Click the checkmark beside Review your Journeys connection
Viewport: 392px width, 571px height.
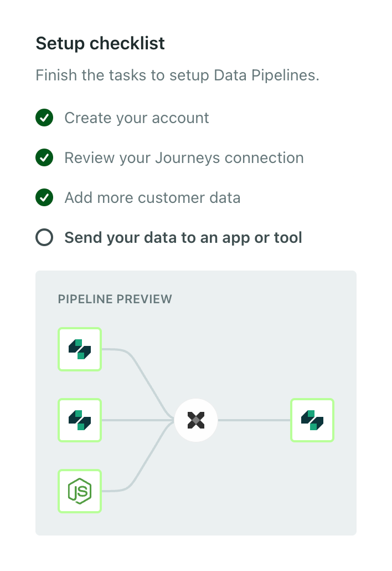tap(44, 157)
